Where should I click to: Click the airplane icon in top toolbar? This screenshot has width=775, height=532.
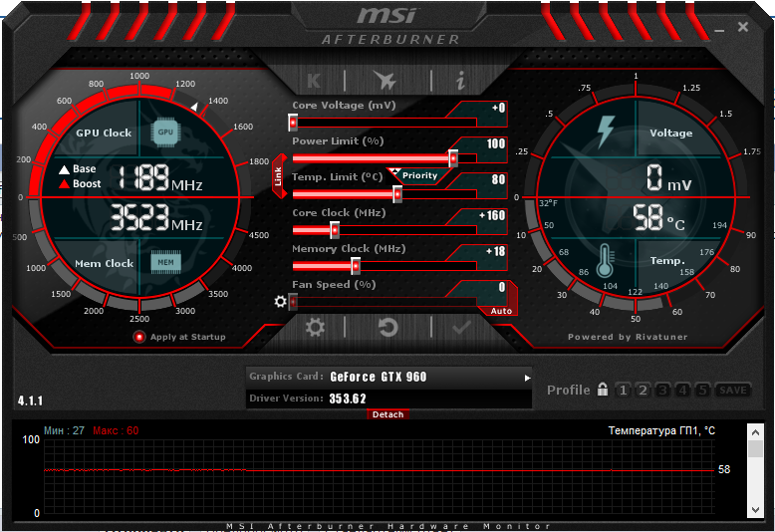tap(384, 82)
